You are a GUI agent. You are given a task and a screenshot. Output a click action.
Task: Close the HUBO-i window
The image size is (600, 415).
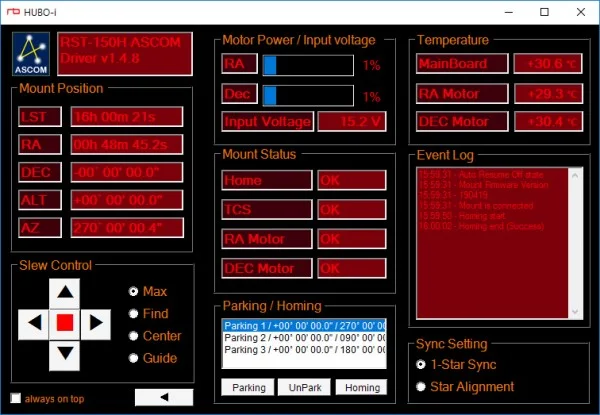(580, 12)
